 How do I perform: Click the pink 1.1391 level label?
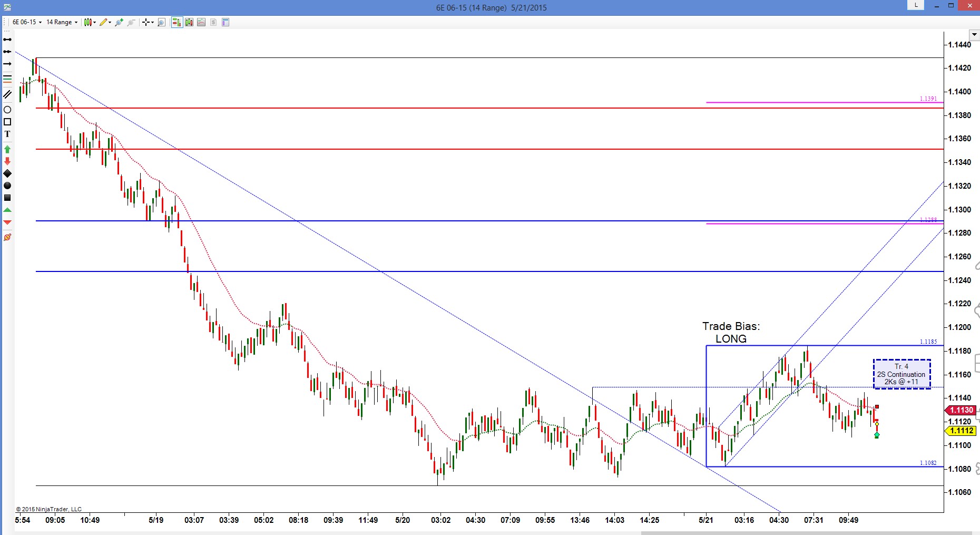click(x=928, y=99)
